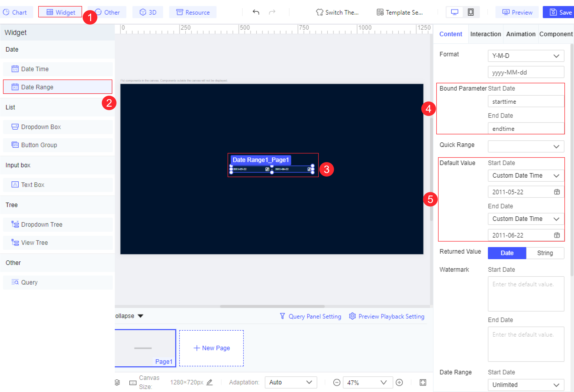Open the Resource tab
The image size is (574, 392).
pyautogui.click(x=193, y=12)
